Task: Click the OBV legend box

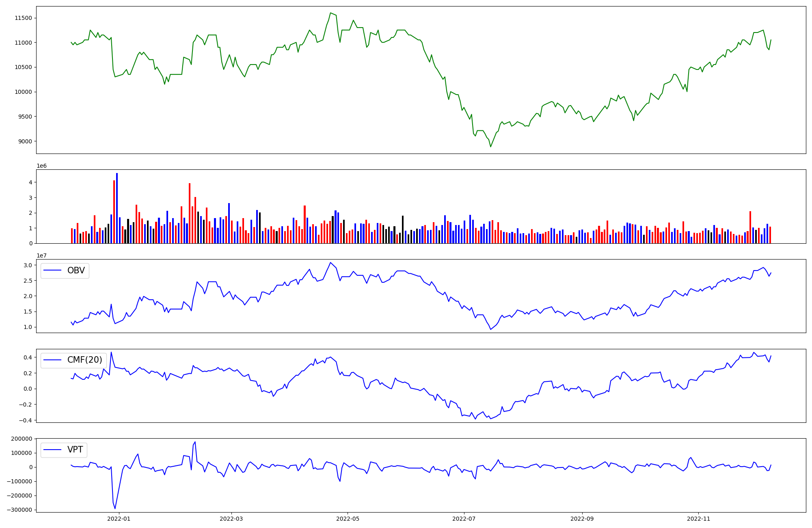Action: (65, 270)
